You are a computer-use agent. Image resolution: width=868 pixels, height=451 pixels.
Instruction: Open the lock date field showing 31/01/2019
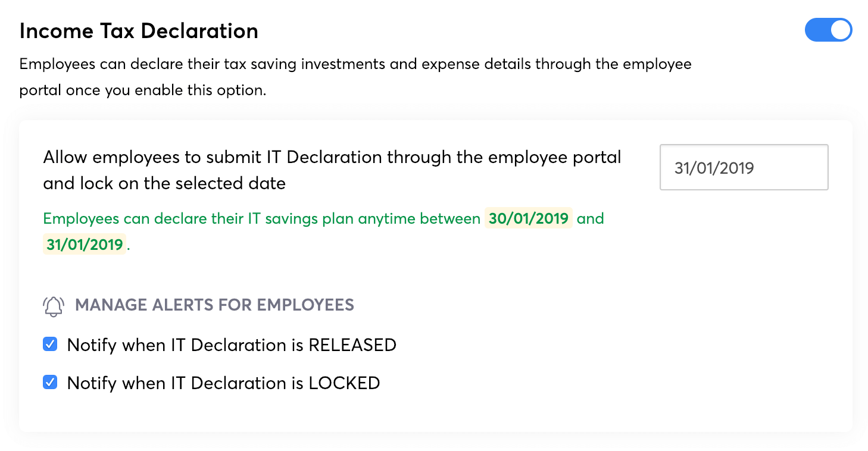point(744,168)
